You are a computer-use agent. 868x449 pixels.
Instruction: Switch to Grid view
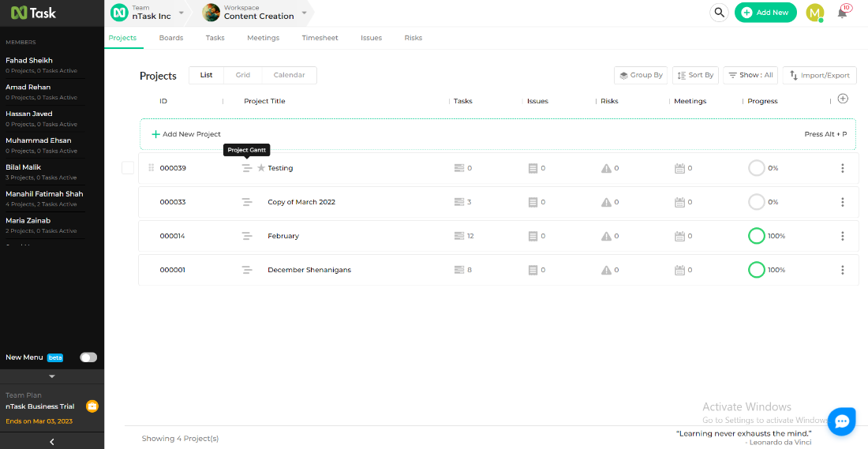pos(243,75)
